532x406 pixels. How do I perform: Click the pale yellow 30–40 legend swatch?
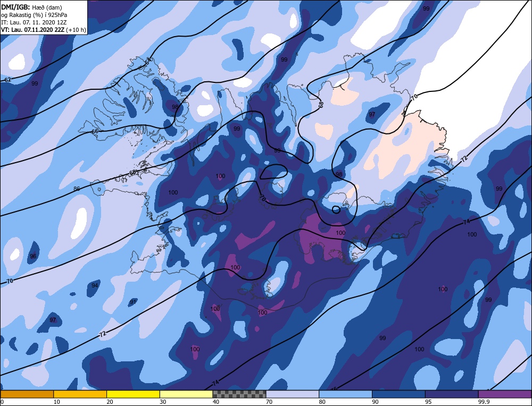click(x=186, y=394)
